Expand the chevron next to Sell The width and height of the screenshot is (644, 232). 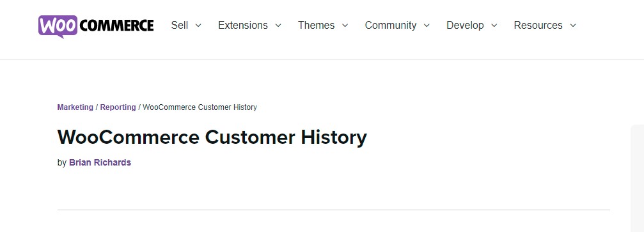point(198,26)
